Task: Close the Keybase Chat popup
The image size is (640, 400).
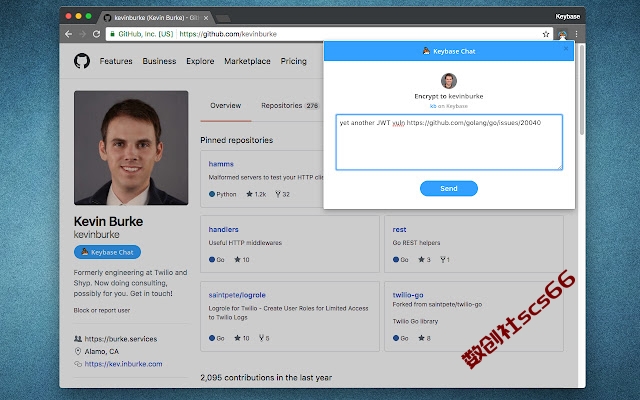Action: (x=566, y=49)
